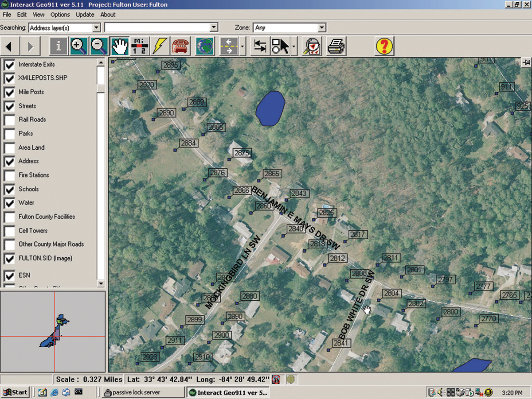This screenshot has width=532, height=399.
Task: Select the Mile Posts toolbar tool
Action: (141, 46)
